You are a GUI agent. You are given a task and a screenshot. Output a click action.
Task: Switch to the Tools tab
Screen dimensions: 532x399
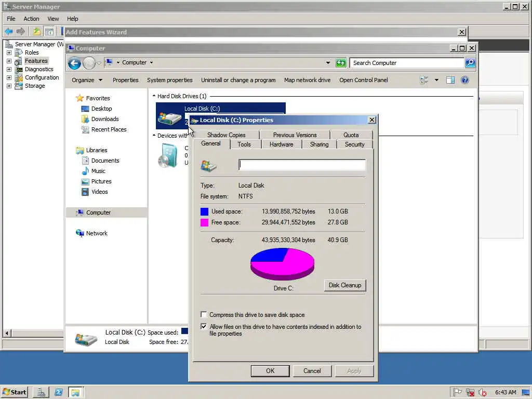[244, 144]
